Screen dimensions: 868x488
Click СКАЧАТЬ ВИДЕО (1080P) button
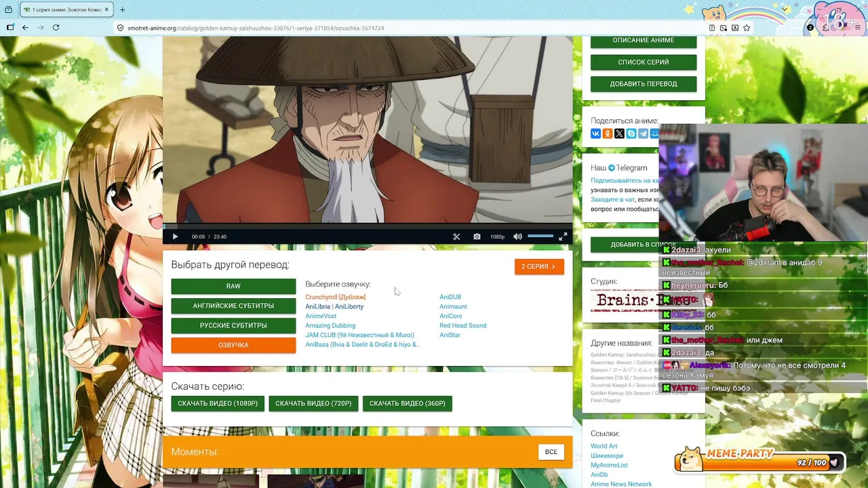[x=218, y=403]
